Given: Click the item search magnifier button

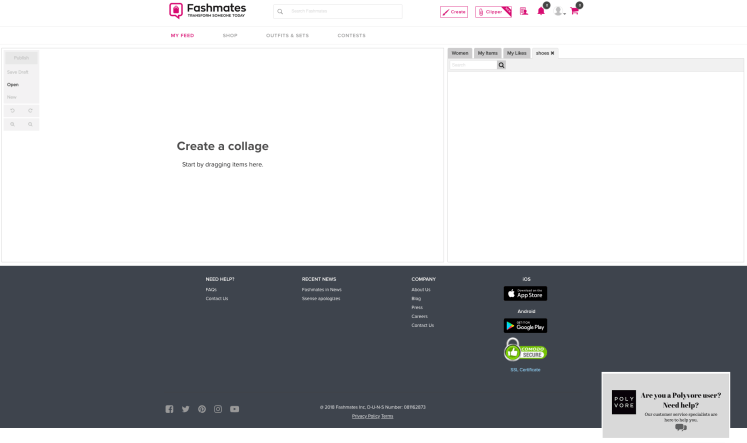Looking at the screenshot, I should tap(501, 65).
